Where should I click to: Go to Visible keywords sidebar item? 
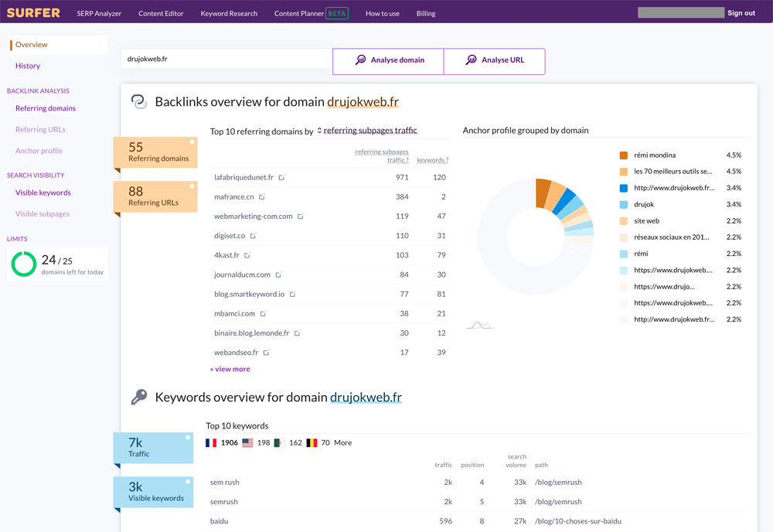pos(43,193)
